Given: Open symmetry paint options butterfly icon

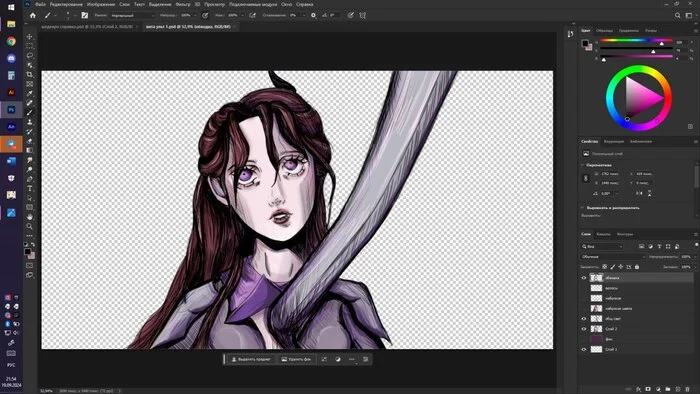Looking at the screenshot, I should pyautogui.click(x=362, y=15).
